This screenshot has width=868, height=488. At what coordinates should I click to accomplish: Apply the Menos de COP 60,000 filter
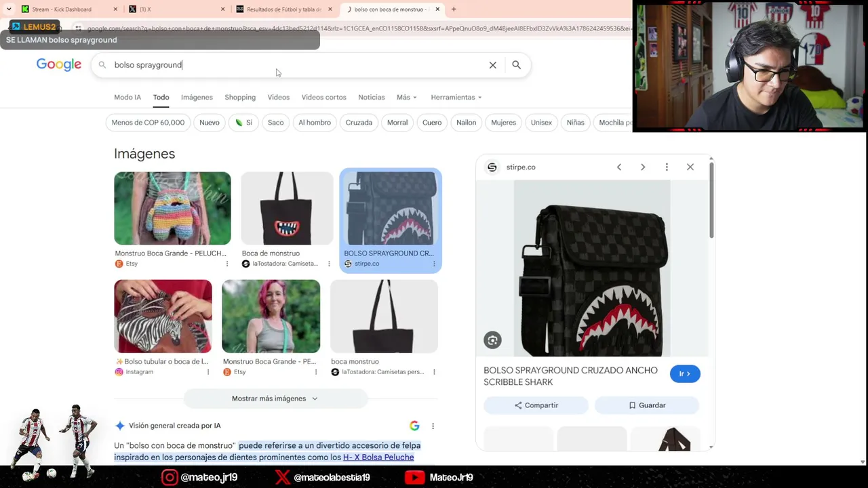(148, 123)
